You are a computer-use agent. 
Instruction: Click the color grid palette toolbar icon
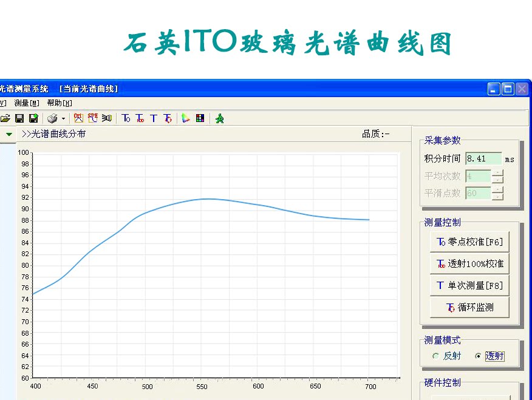(200, 118)
